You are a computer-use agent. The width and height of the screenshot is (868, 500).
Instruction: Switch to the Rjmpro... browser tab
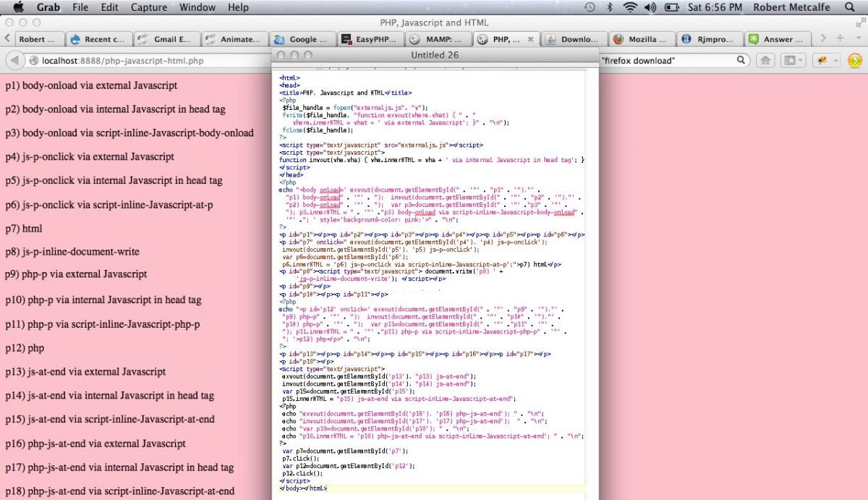click(x=710, y=39)
